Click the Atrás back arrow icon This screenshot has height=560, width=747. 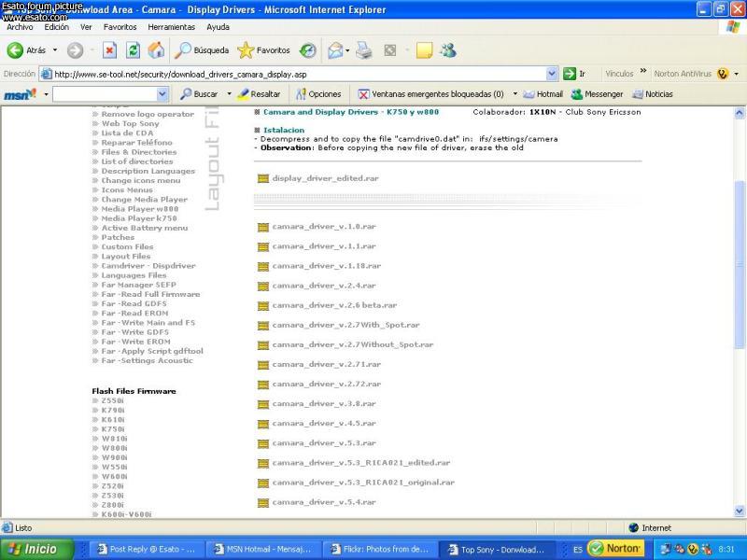(x=15, y=50)
